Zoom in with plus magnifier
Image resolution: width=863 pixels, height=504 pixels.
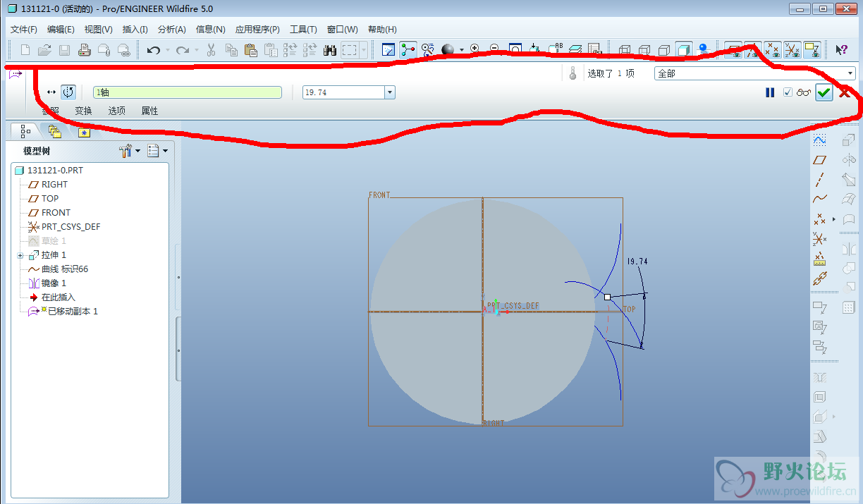click(x=475, y=49)
